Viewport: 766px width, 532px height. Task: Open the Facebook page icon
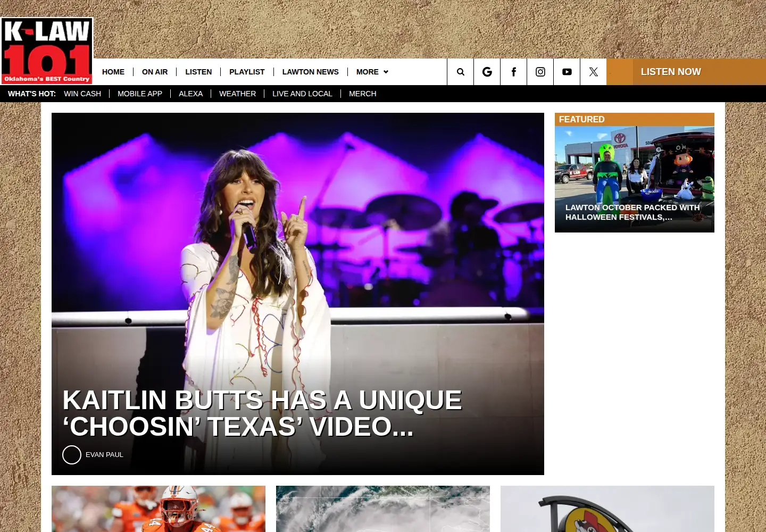pos(514,72)
